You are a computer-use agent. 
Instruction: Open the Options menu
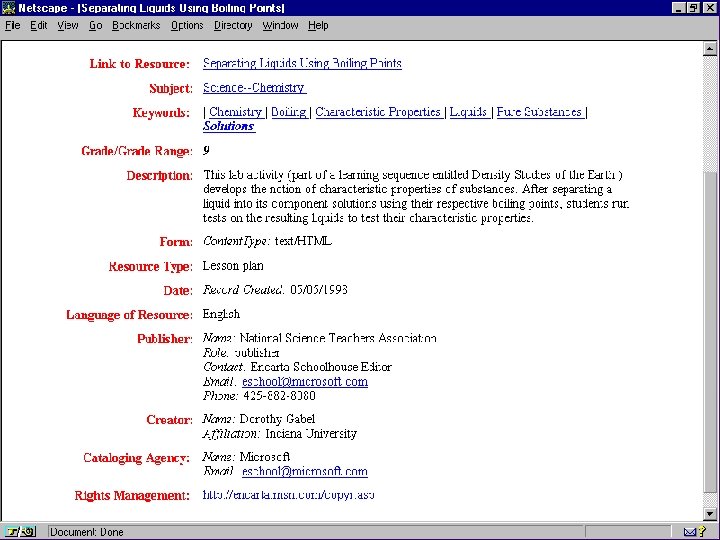[x=187, y=25]
